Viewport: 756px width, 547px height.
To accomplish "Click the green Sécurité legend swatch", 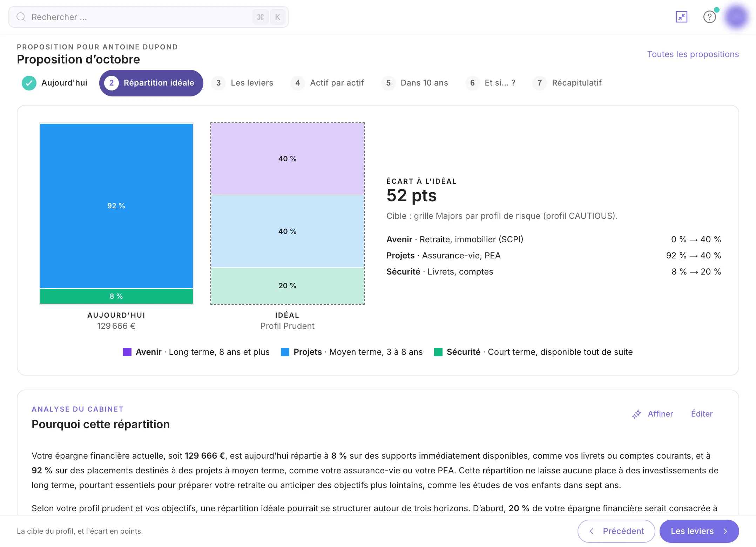I will pos(438,352).
